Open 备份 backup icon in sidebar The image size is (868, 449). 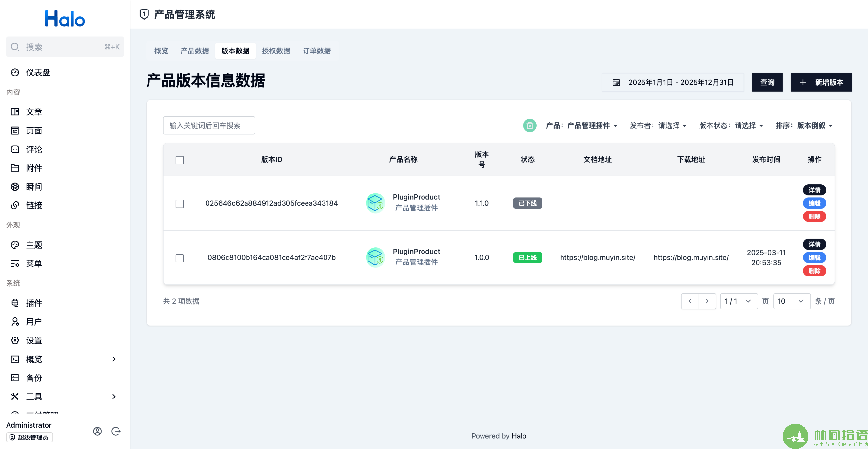[x=15, y=378]
